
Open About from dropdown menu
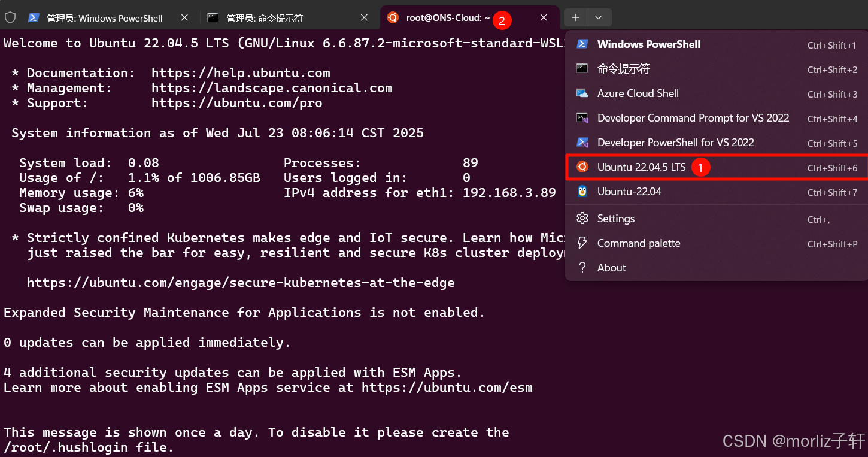tap(717, 268)
